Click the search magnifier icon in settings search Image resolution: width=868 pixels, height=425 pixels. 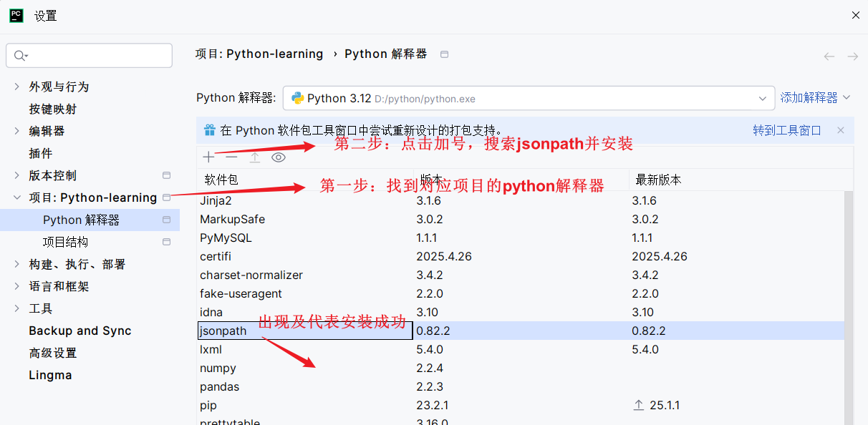(20, 56)
